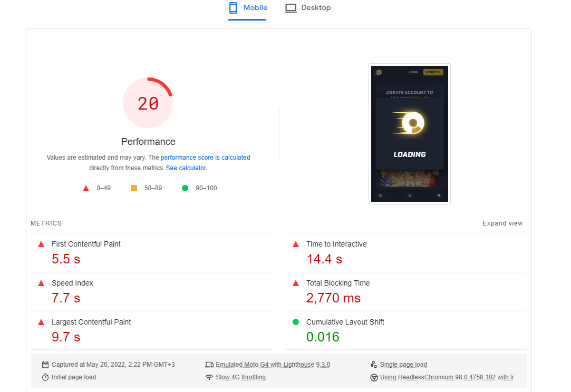The width and height of the screenshot is (571, 392).
Task: Open the performance score is calculated link
Action: (206, 157)
